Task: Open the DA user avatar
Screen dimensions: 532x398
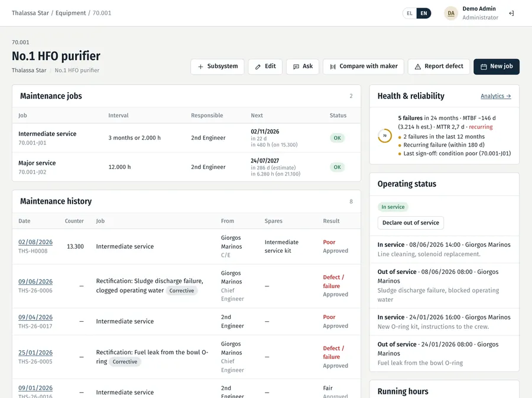Action: pos(451,13)
